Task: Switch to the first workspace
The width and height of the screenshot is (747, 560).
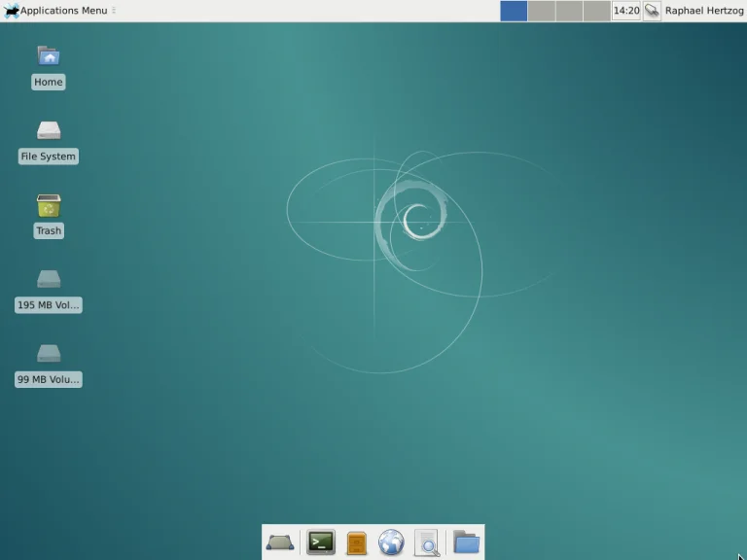Action: [514, 11]
